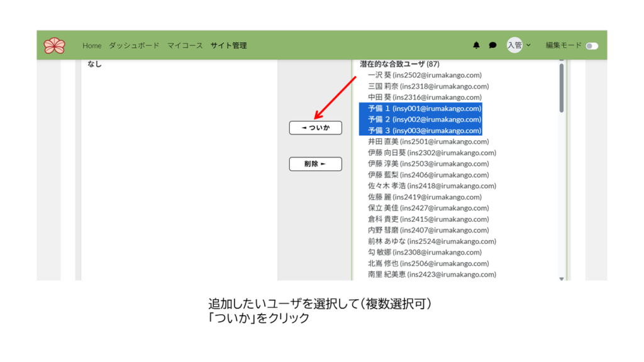Select user 三国 莉奈 in the list
Screen dimensions: 644x362
(x=428, y=86)
